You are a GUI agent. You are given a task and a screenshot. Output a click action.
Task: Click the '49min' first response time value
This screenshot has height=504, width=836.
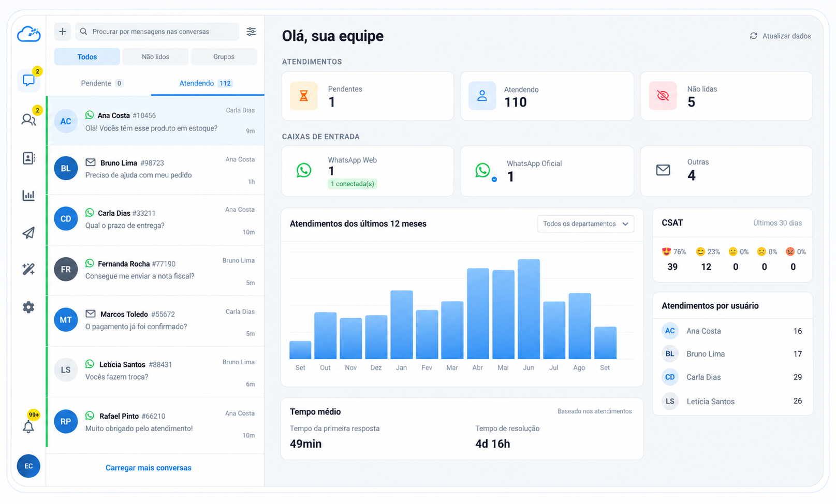pos(305,444)
